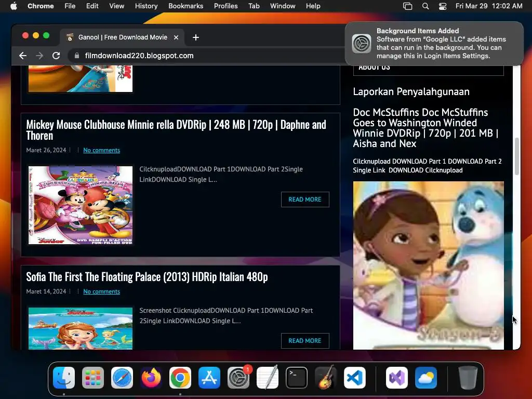Click the Background Items Added notification icon
Viewport: 532px width, 399px height.
pos(362,44)
